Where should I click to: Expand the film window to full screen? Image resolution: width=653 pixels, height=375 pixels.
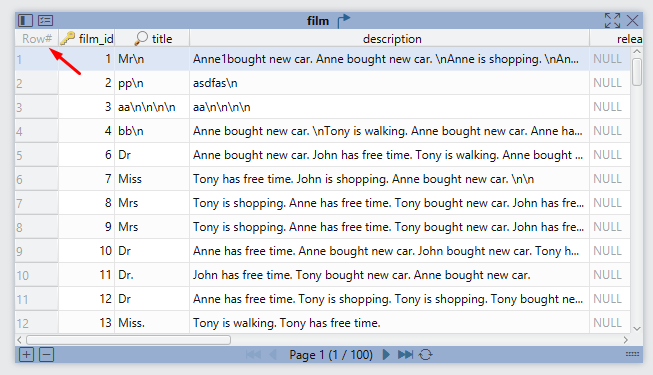coord(612,20)
